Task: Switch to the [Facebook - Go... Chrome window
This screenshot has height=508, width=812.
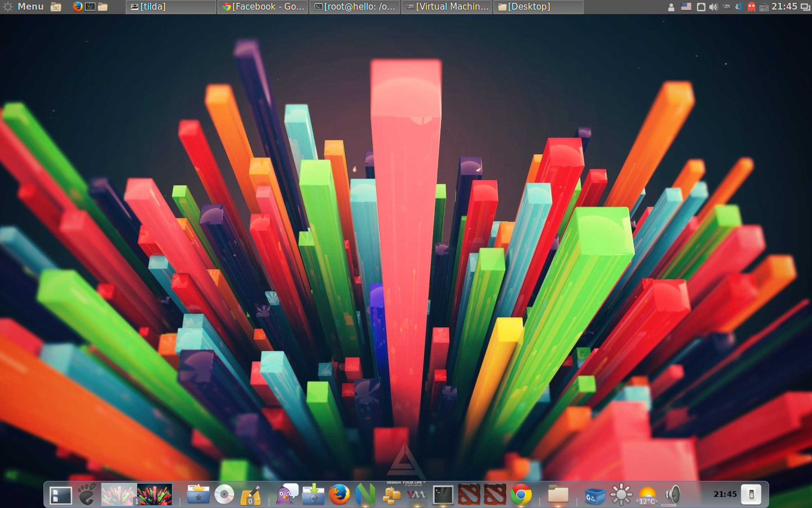Action: click(x=263, y=7)
